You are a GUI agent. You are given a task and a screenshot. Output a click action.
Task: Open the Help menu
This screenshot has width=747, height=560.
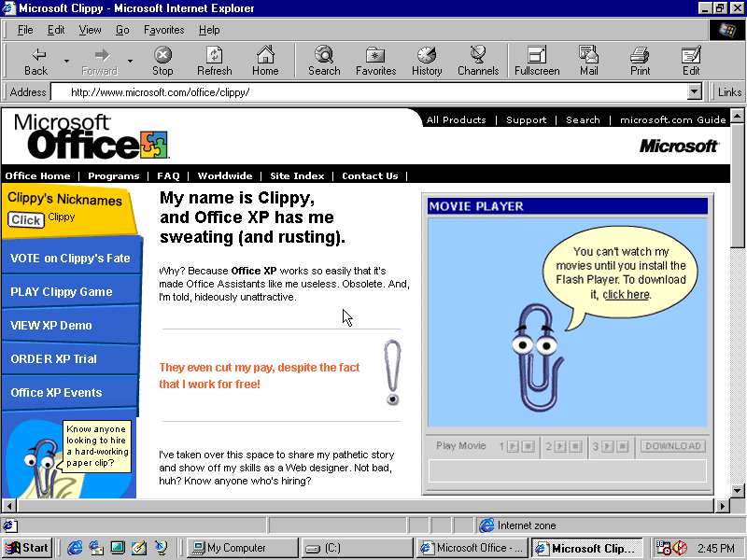[x=209, y=30]
